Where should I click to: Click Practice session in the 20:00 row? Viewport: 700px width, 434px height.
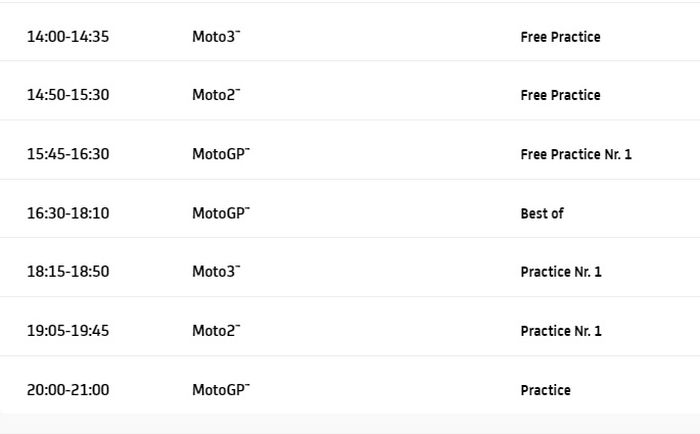[545, 390]
